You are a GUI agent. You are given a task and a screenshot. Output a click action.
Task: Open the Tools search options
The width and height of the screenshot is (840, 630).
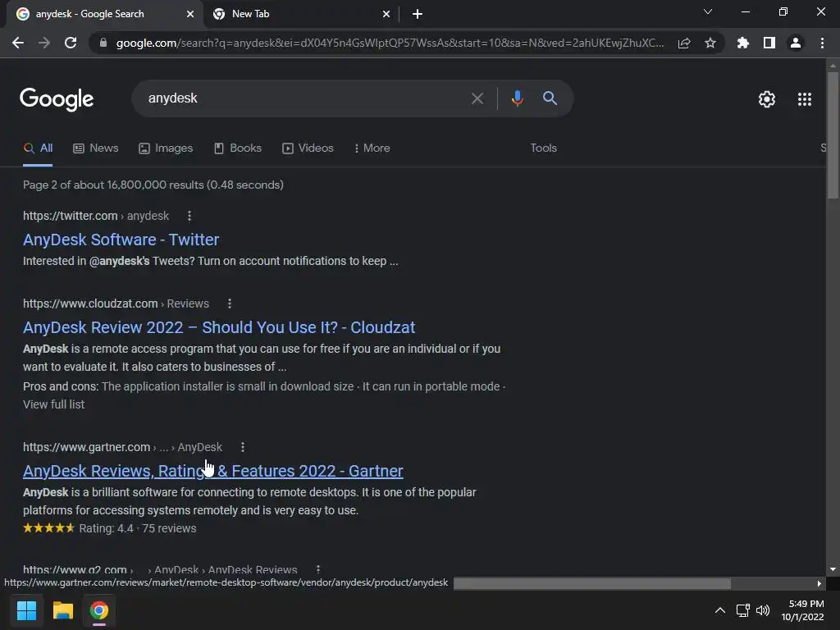[543, 148]
